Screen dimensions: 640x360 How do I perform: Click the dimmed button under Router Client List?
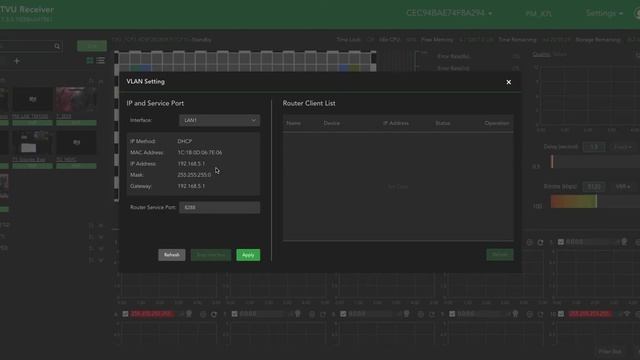click(500, 255)
